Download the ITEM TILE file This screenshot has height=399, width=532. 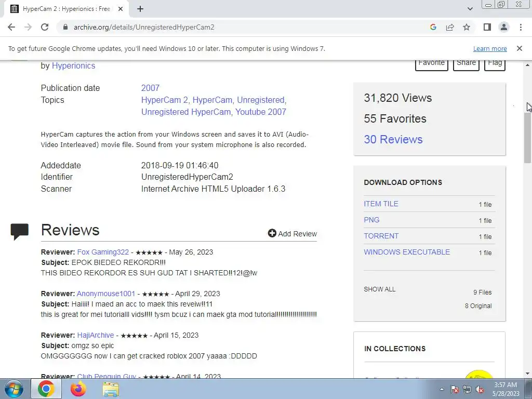coord(381,204)
